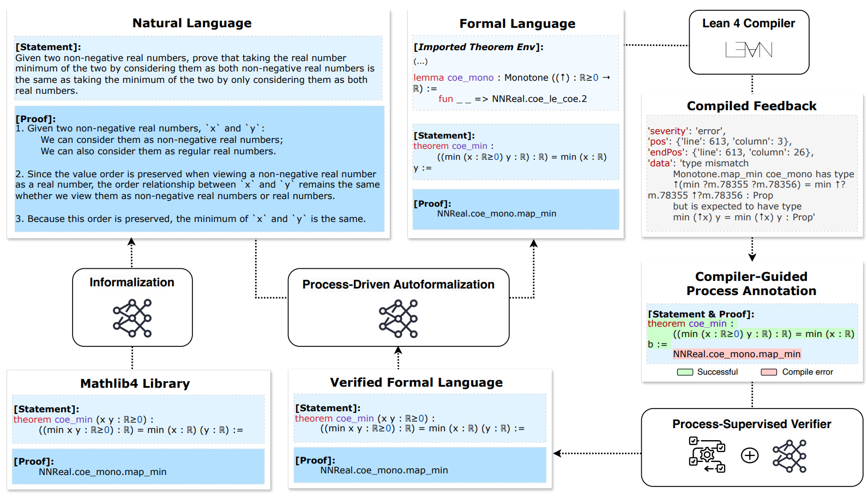Click 'theorem coe_min :' in Formal Language panel
This screenshot has width=868, height=493.
coord(453,146)
